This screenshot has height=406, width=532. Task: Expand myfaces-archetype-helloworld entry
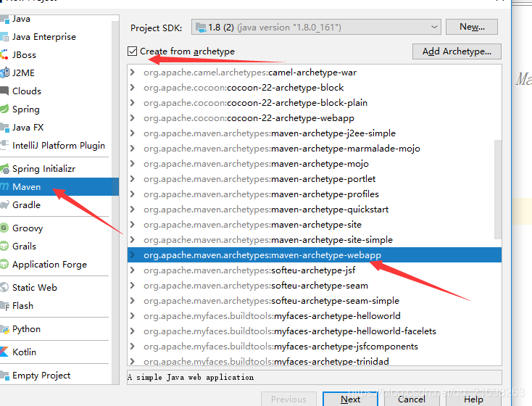[133, 316]
